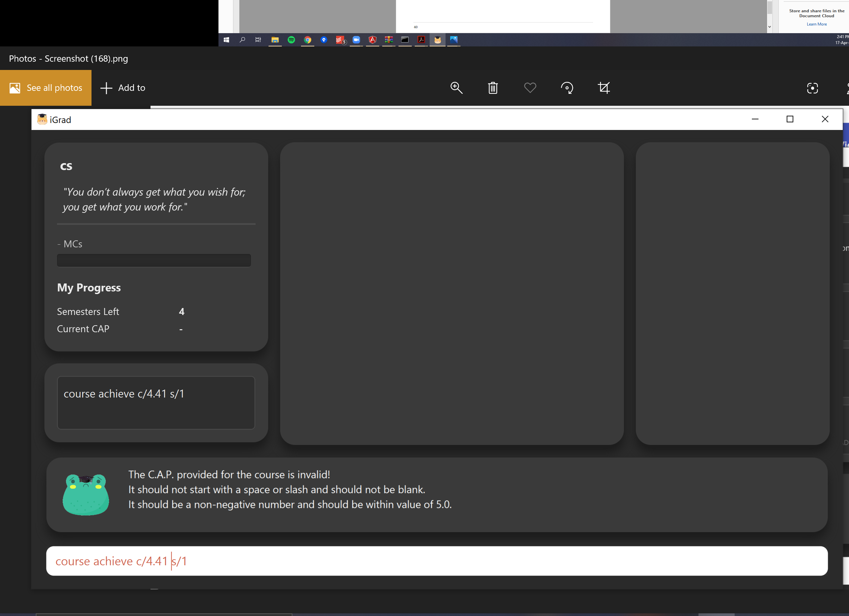Delete the photo using trash icon

point(493,88)
